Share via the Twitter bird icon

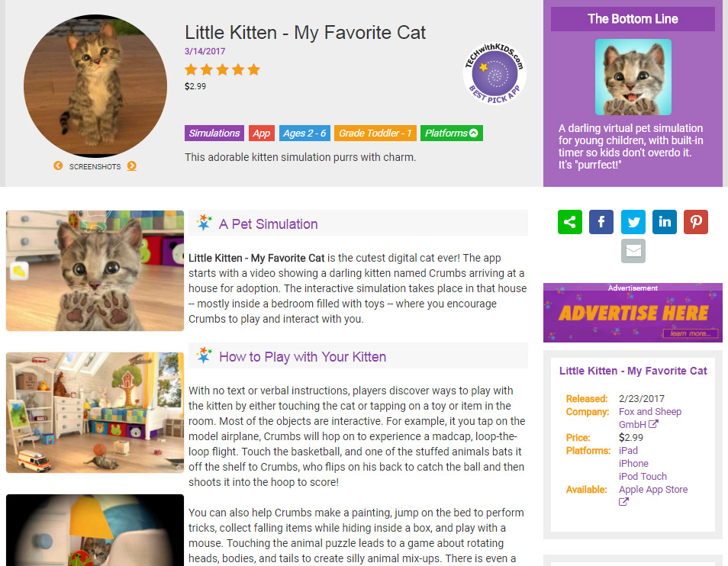point(633,222)
